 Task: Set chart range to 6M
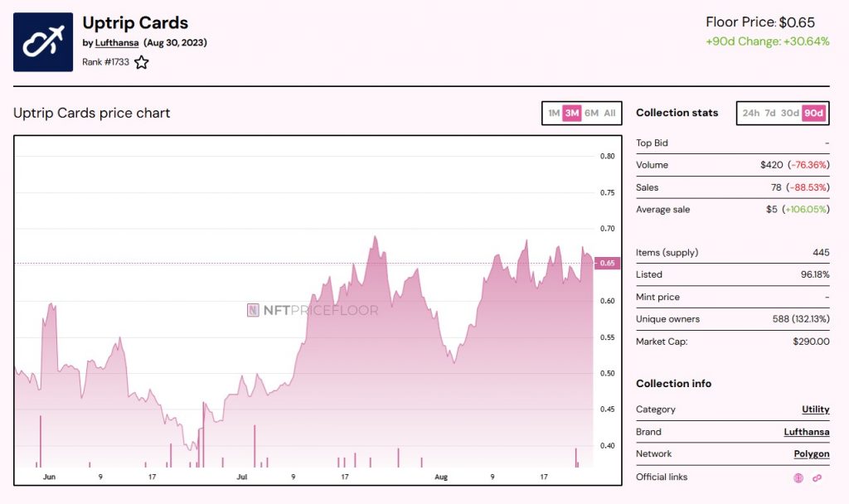[591, 114]
